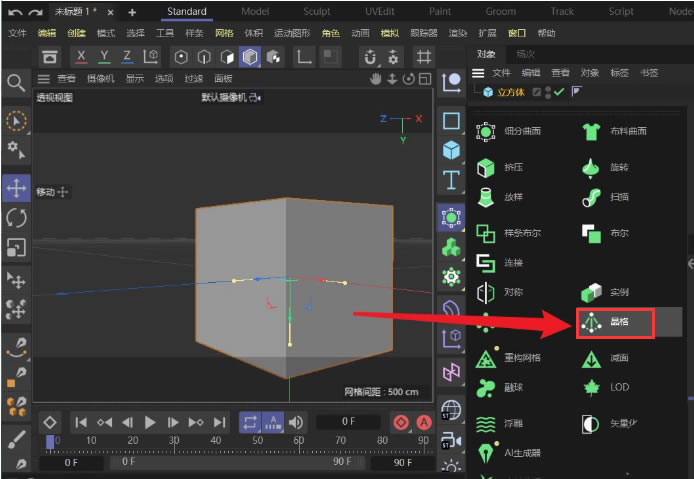
Task: Choose the 挤压 extrude generator
Action: tap(500, 168)
